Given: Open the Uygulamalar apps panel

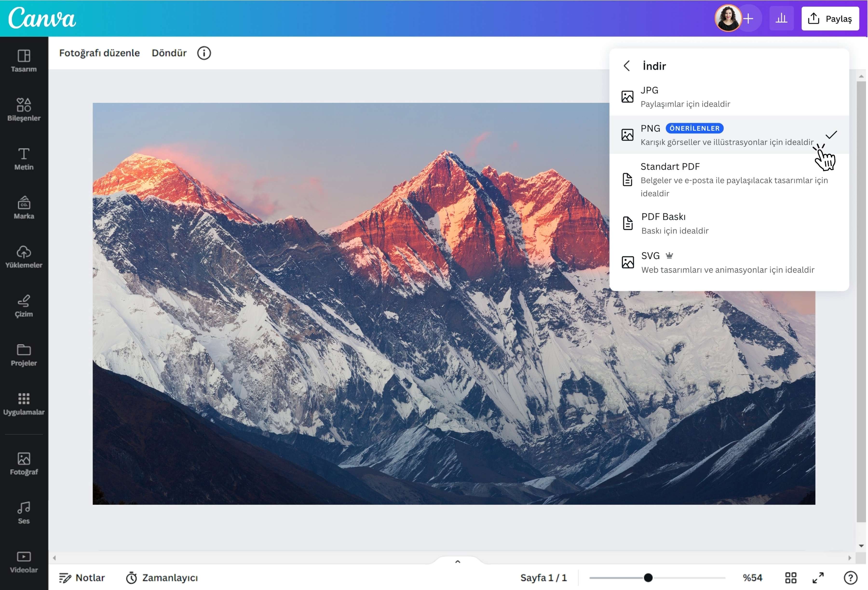Looking at the screenshot, I should coord(24,404).
